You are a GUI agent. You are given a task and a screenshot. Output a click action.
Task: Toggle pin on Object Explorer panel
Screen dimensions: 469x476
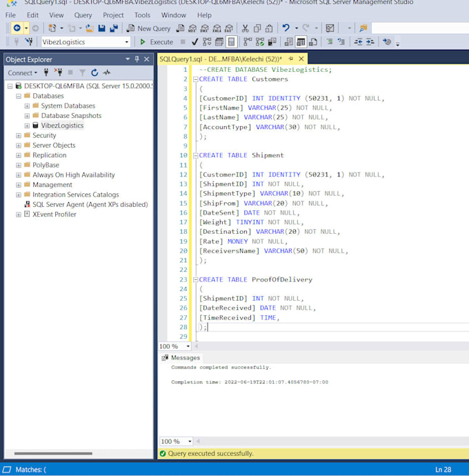137,59
